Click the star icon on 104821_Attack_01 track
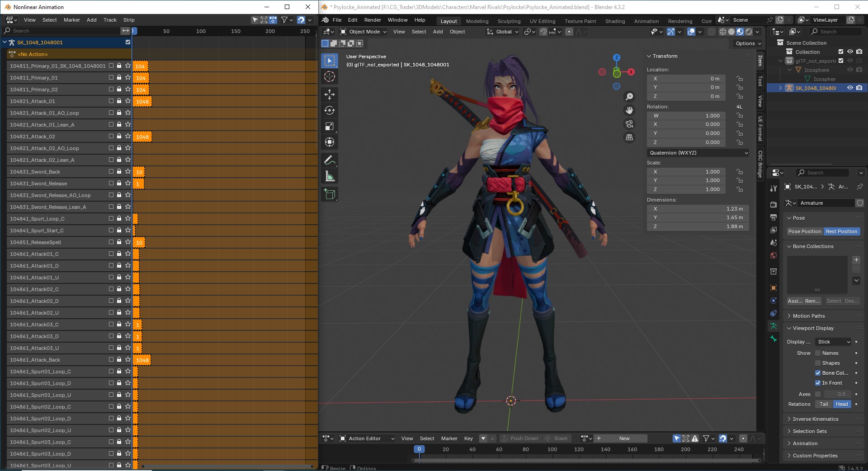 128,101
